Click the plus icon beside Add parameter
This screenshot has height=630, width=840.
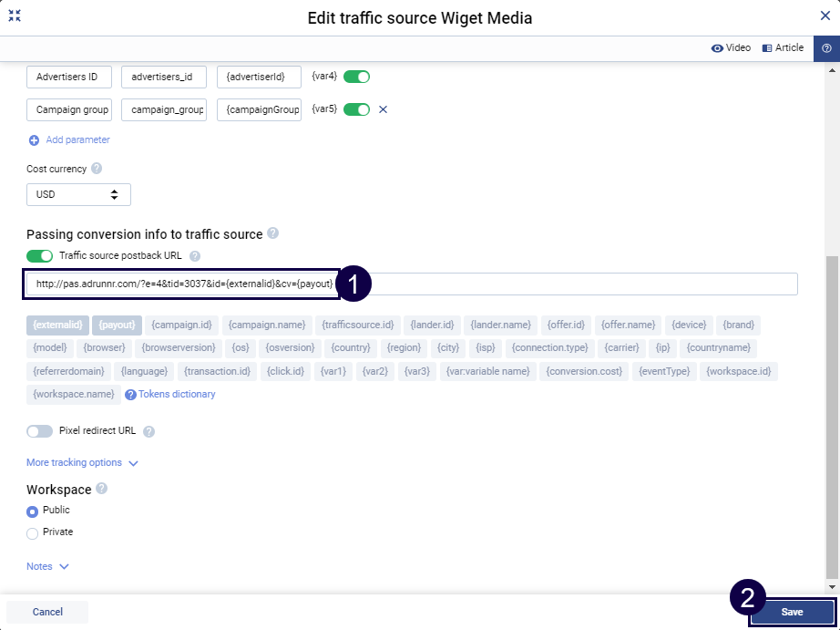(x=34, y=139)
